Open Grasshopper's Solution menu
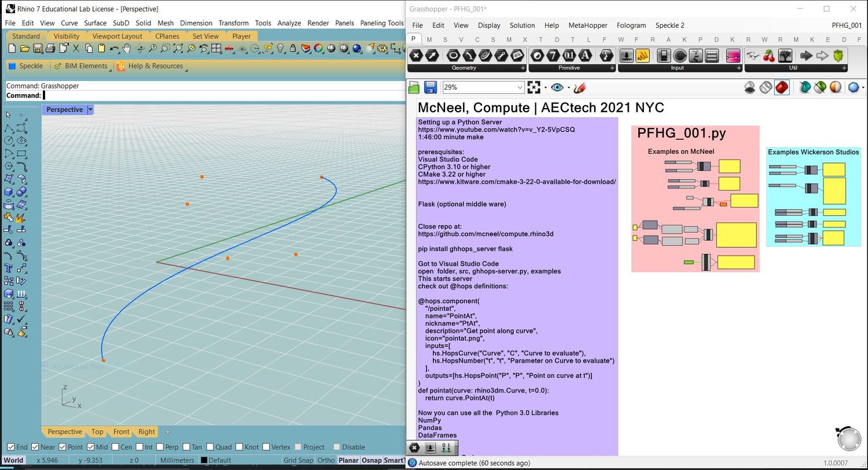Image resolution: width=868 pixels, height=470 pixels. [522, 25]
